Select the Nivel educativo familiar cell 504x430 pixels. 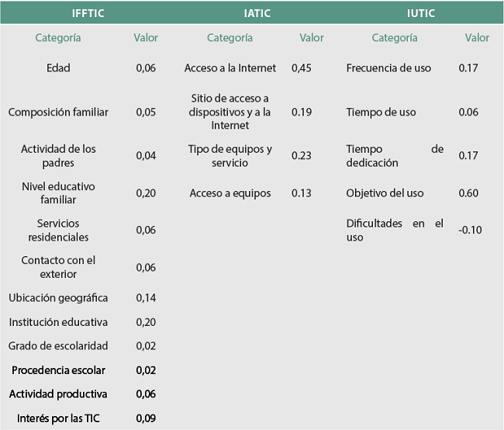pyautogui.click(x=58, y=193)
